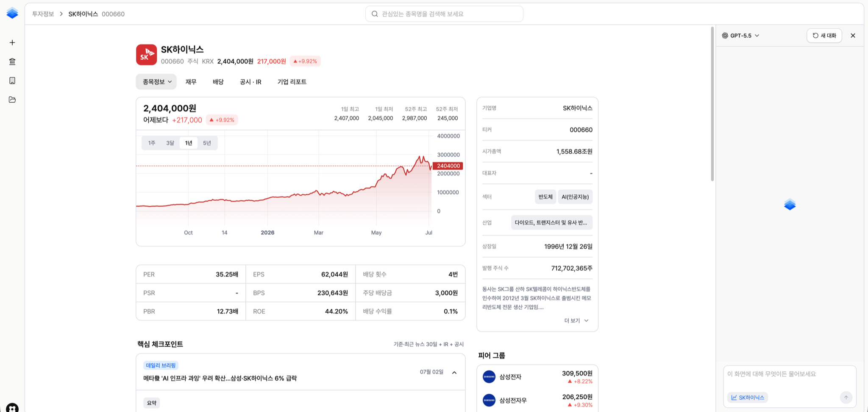Switch to the 재무 tab
This screenshot has width=868, height=412.
(x=191, y=82)
